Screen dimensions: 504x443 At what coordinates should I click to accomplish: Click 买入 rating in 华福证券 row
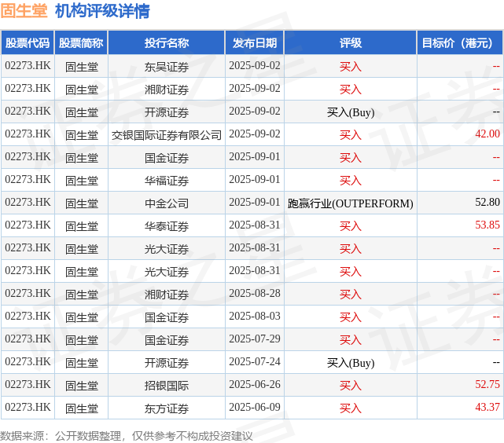coord(351,181)
